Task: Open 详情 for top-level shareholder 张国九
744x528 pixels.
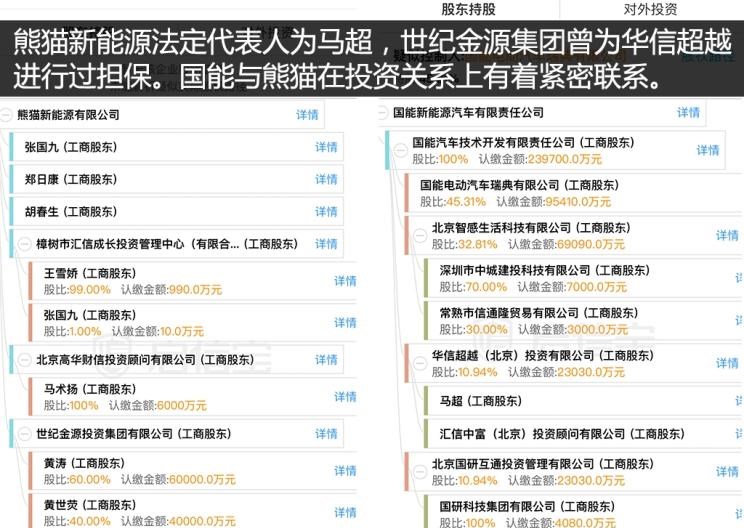Action: [x=326, y=147]
